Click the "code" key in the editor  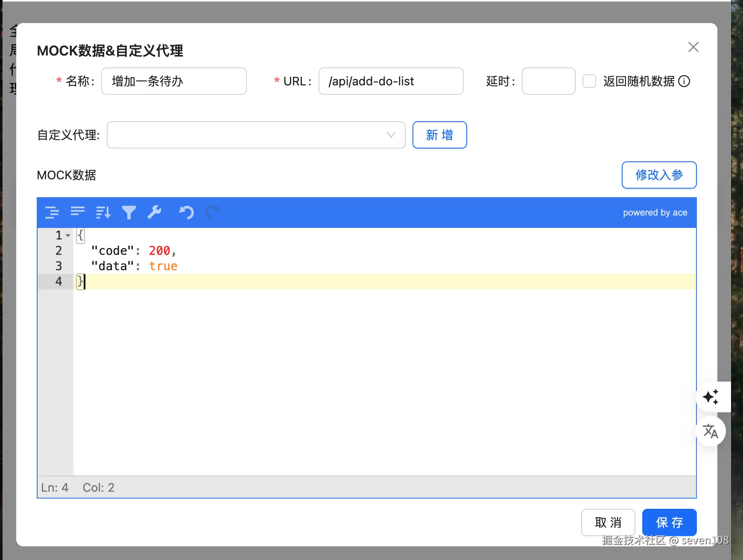(x=113, y=251)
